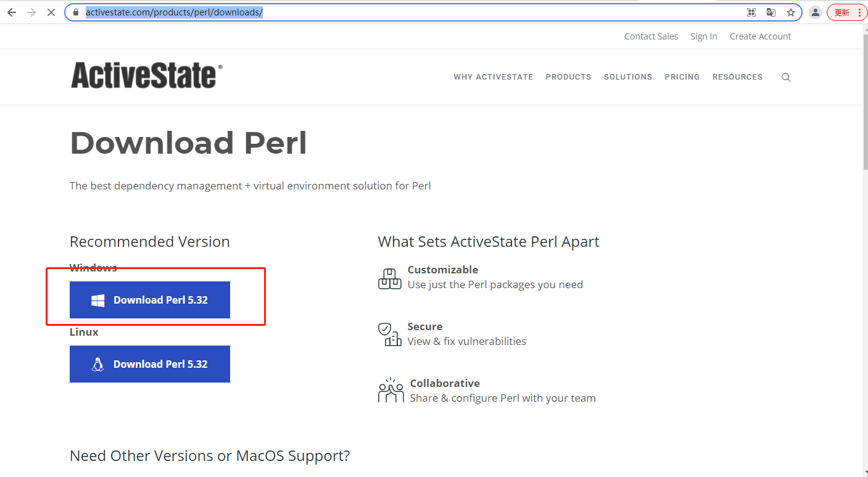Open the Sign In link
This screenshot has height=477, width=868.
(x=704, y=36)
